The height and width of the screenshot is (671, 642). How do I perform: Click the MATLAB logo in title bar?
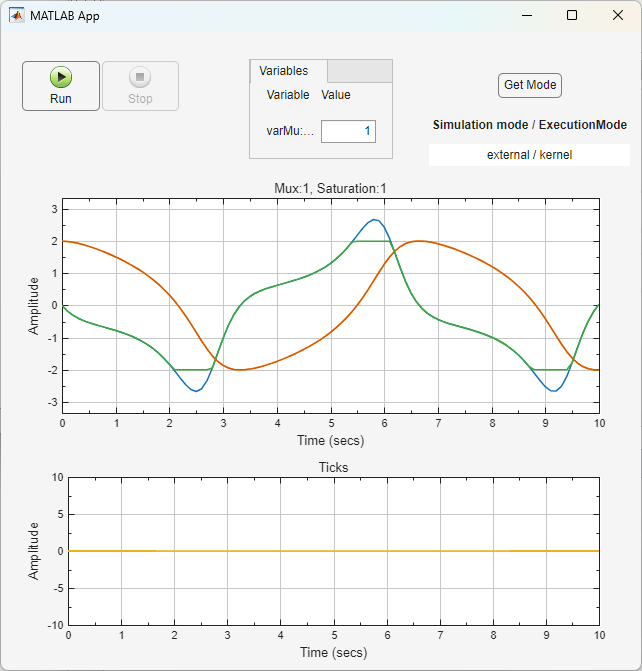[x=17, y=15]
